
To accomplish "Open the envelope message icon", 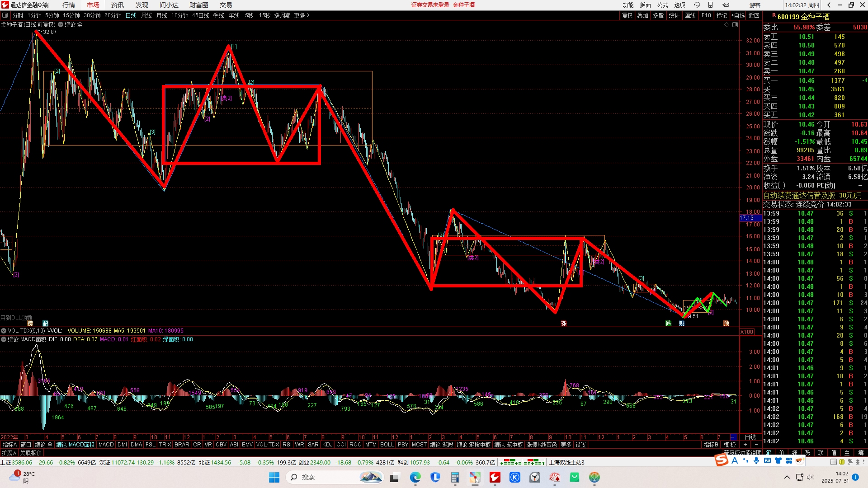I will point(726,5).
